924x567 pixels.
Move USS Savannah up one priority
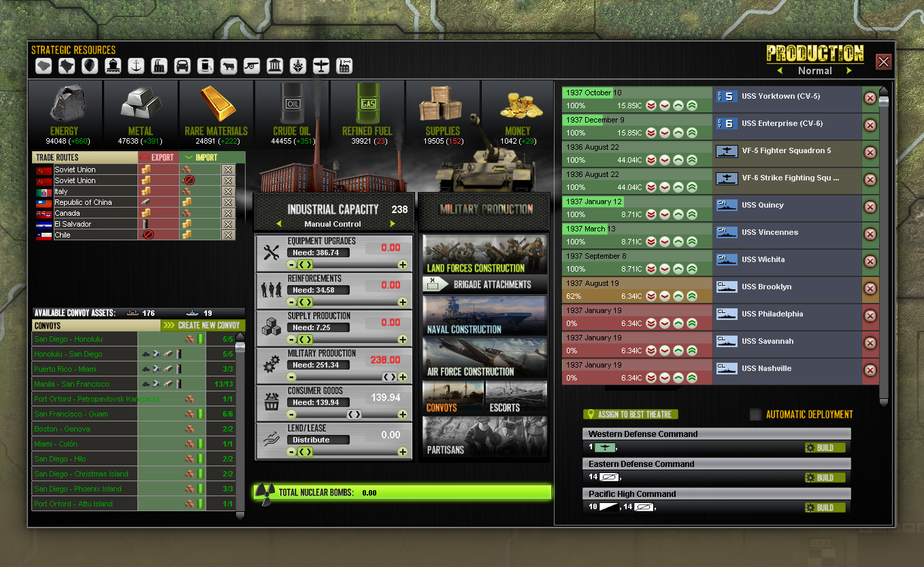click(678, 351)
